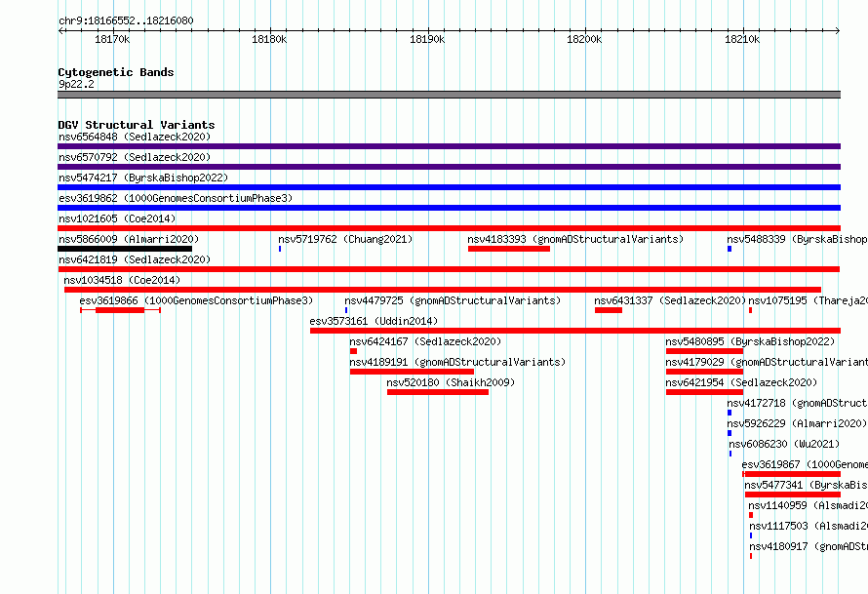Viewport: 868px width, 594px height.
Task: Click the DGV Structural Variants track title
Action: pyautogui.click(x=137, y=125)
